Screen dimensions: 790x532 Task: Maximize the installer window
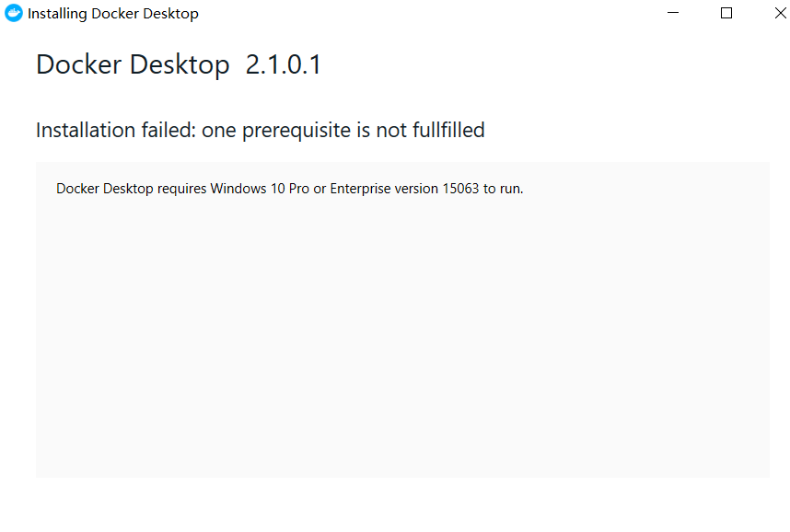pos(726,13)
